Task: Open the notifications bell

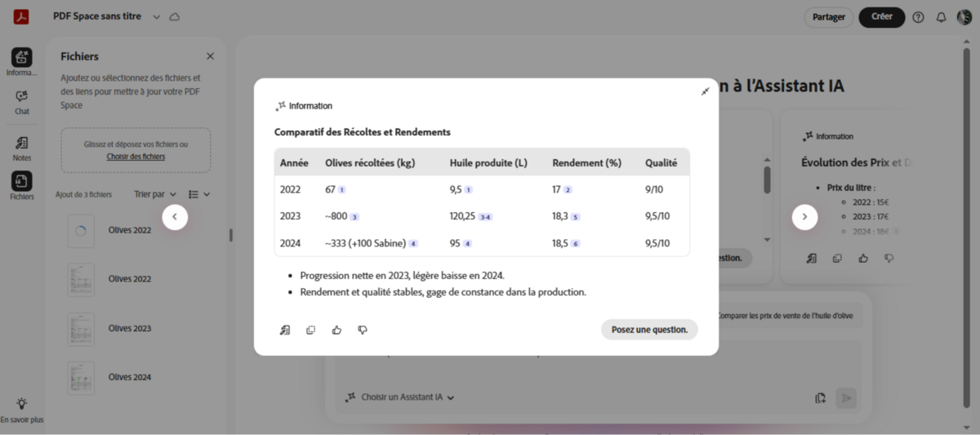Action: [941, 17]
